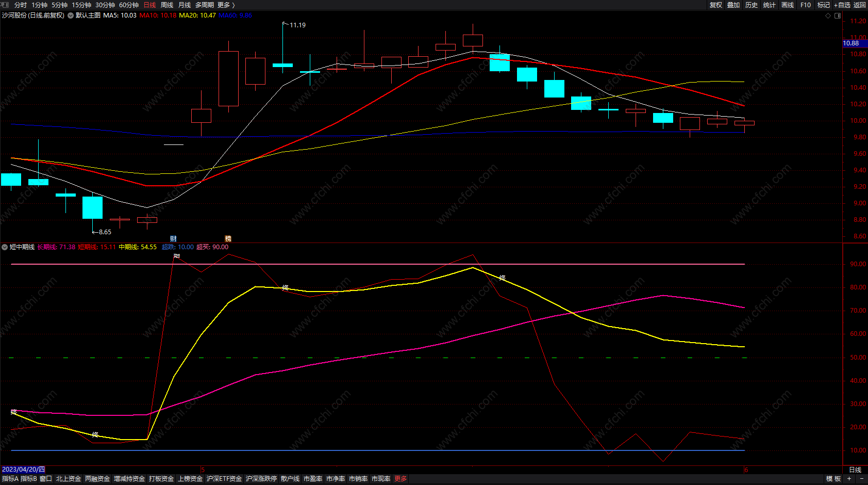Open the 多周期 multi-period view
This screenshot has width=868, height=485.
click(x=205, y=5)
